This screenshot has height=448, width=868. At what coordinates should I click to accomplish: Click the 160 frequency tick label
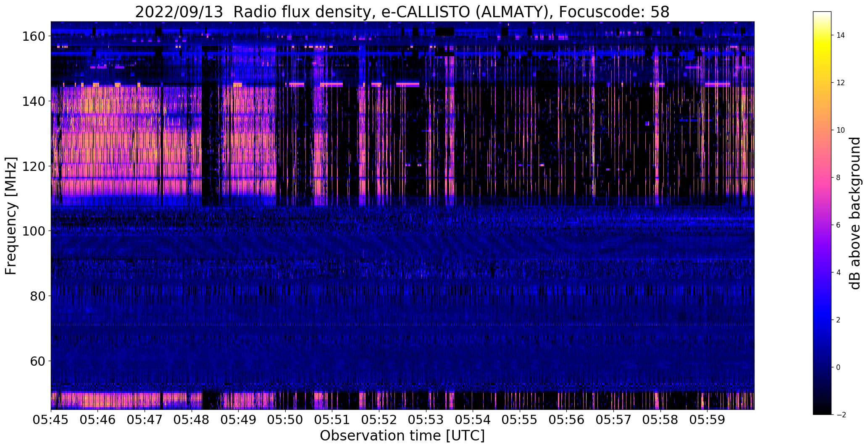33,37
